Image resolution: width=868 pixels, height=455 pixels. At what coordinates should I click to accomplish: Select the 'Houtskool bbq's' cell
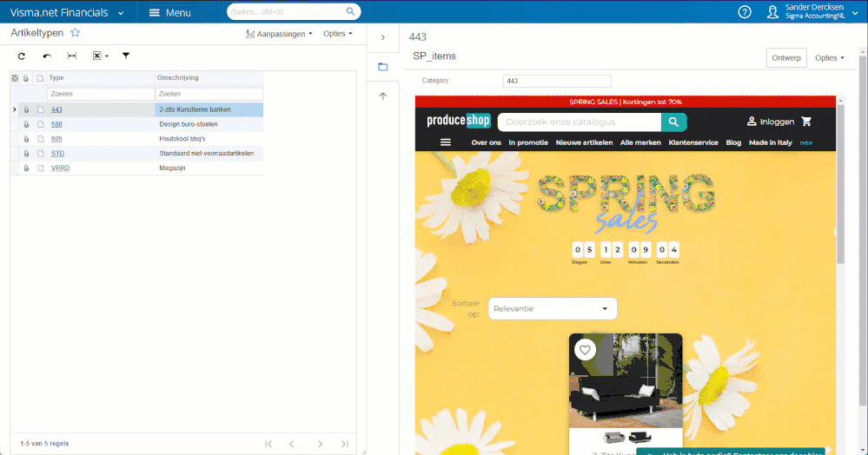click(209, 139)
